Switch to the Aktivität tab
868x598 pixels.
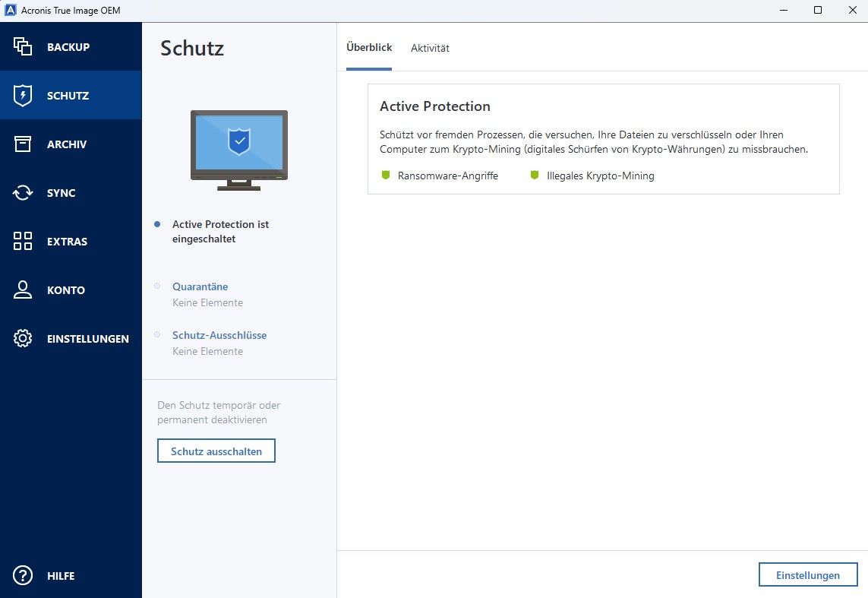tap(430, 48)
